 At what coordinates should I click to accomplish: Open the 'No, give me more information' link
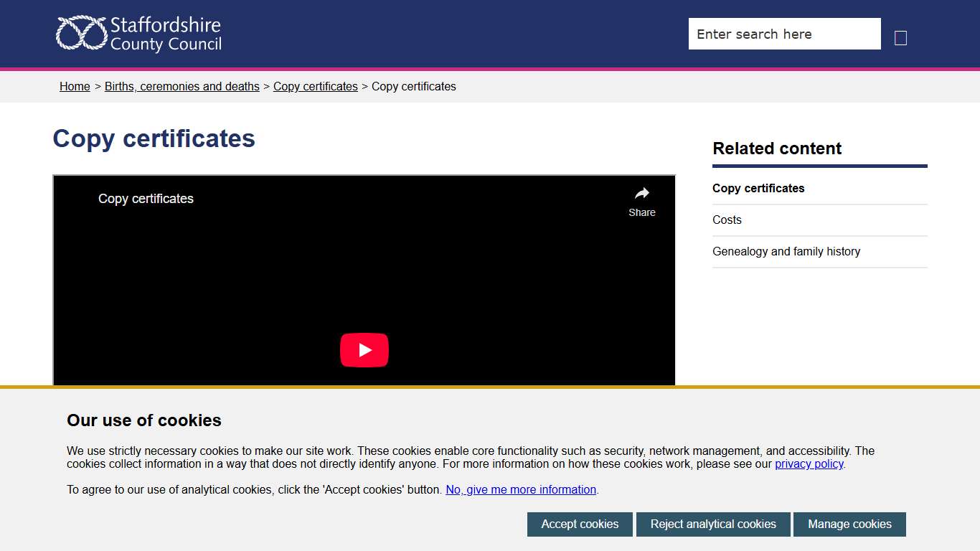pos(521,489)
